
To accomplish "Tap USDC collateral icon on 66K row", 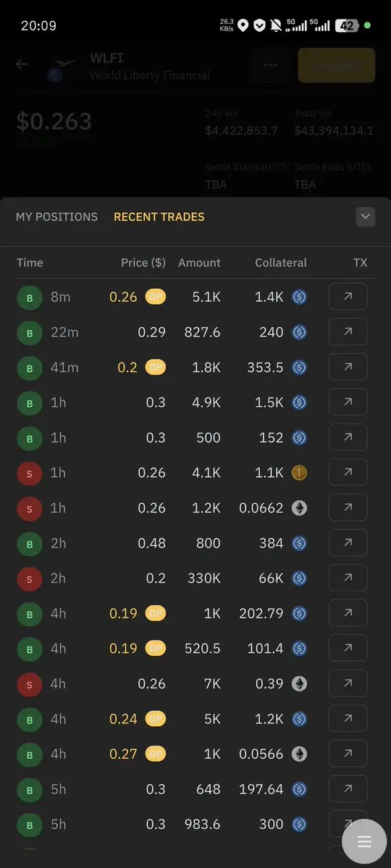I will [x=300, y=578].
